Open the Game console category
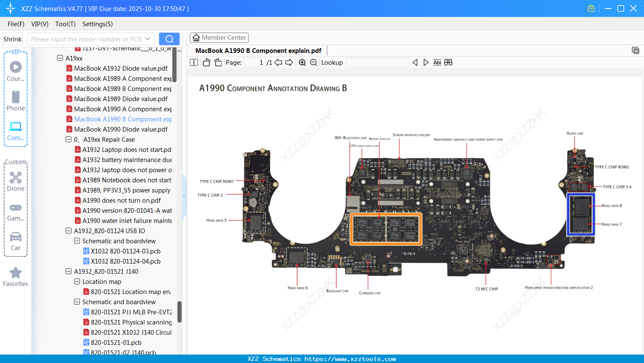Screen dimensions: 644x363 click(16, 212)
